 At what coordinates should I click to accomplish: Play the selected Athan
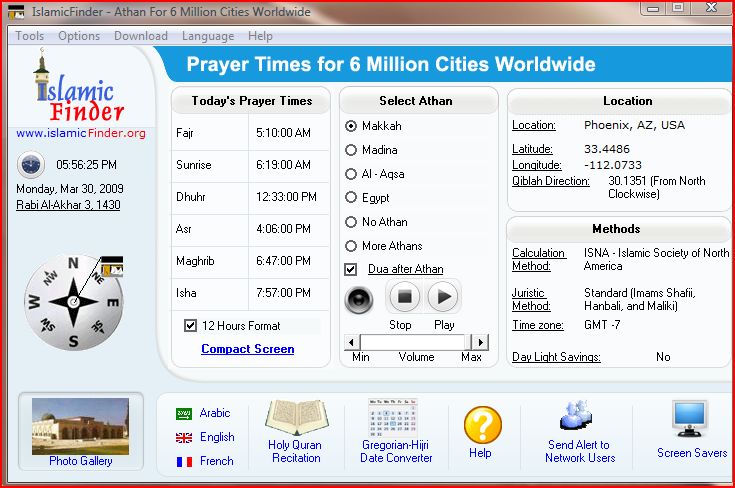[442, 296]
